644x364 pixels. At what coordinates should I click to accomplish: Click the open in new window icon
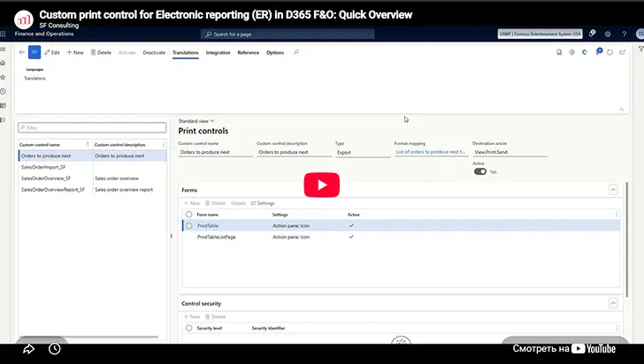pos(622,52)
